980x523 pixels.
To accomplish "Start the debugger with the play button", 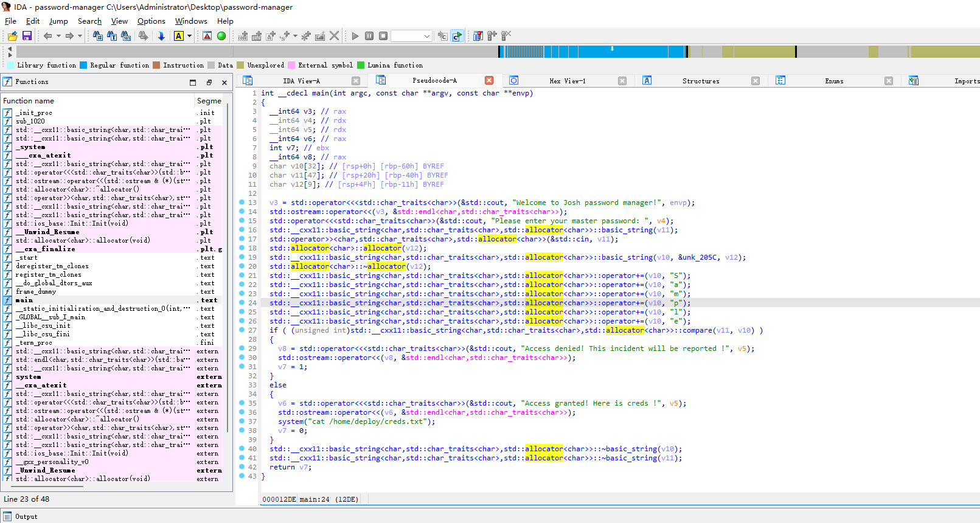I will (355, 36).
